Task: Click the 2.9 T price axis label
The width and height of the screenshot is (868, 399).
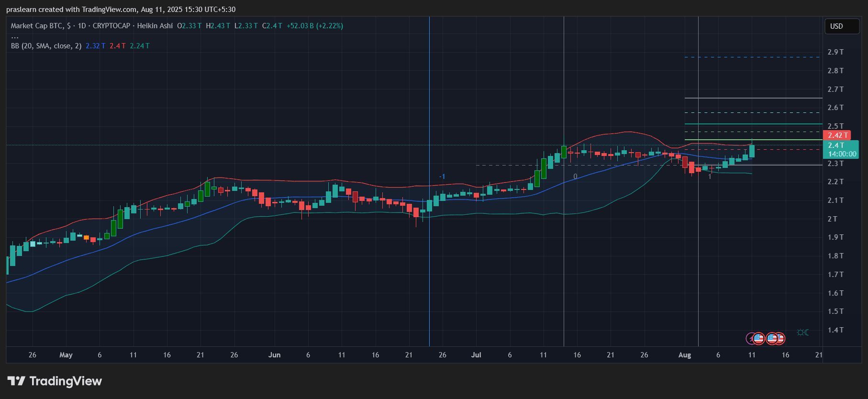Action: pos(835,52)
